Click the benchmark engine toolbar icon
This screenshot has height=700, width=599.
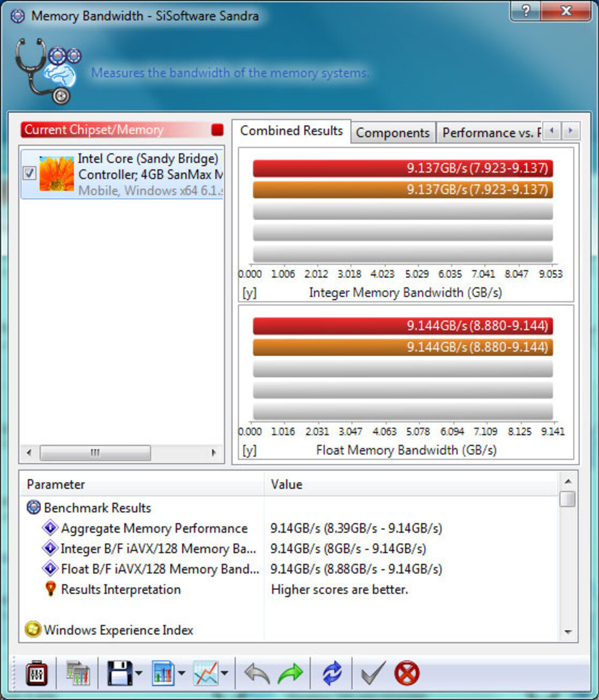pos(37,673)
